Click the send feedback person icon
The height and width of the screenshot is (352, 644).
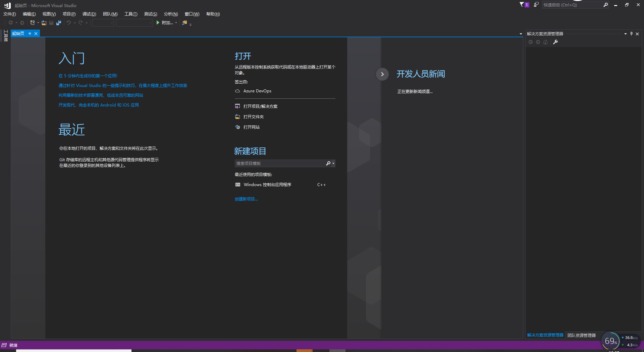(x=536, y=5)
